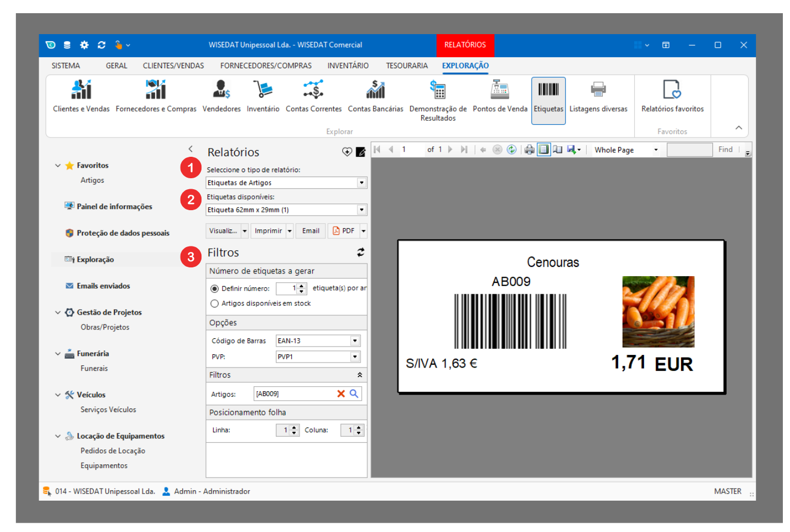Switch to the INVENTÁRIO ribbon tab

[348, 66]
